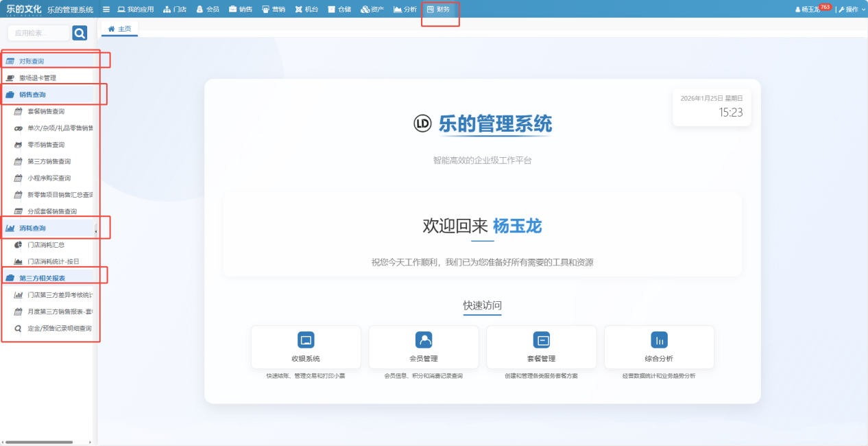Open the 会员 top menu
This screenshot has height=446, width=868.
click(x=208, y=10)
